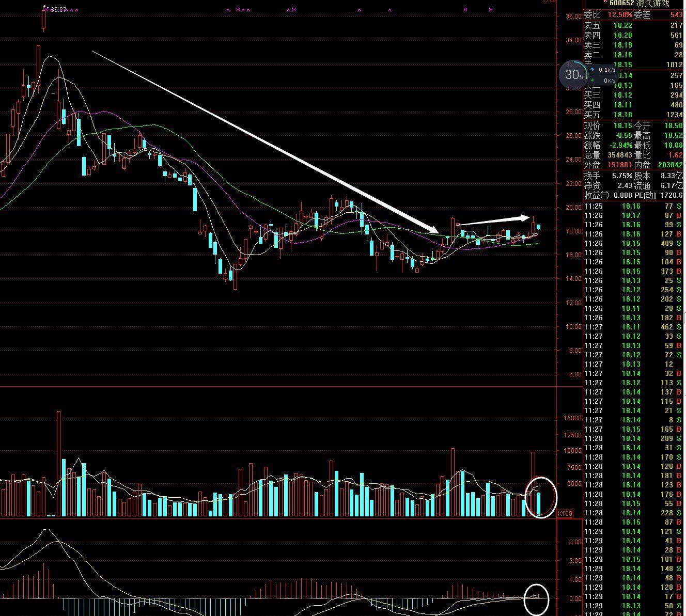The height and width of the screenshot is (616, 686).
Task: Select the 卖二 18.18 order row
Action: pos(633,55)
